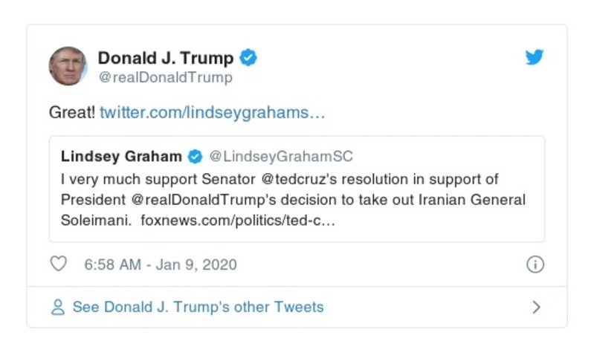
Task: Open the tweet info circle icon
Action: click(x=535, y=264)
